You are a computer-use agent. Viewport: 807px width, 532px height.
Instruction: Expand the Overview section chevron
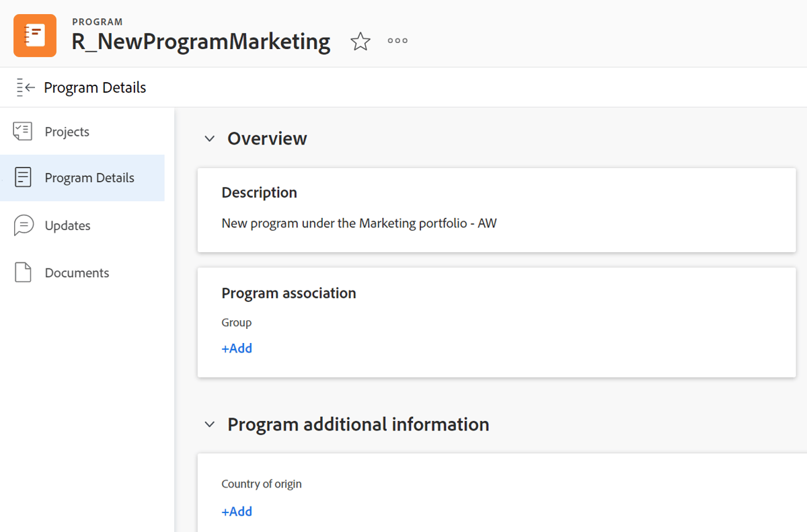209,138
